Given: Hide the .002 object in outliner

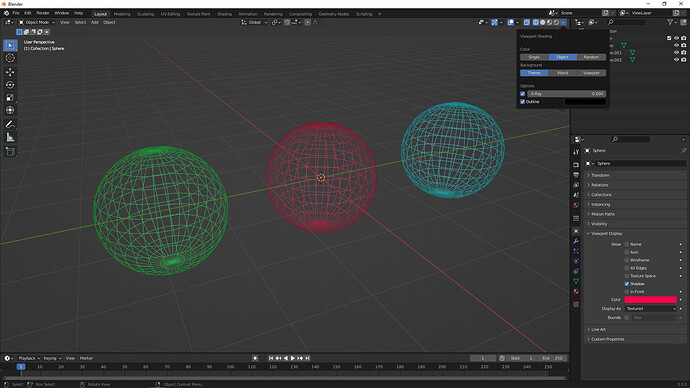Looking at the screenshot, I should coord(676,59).
